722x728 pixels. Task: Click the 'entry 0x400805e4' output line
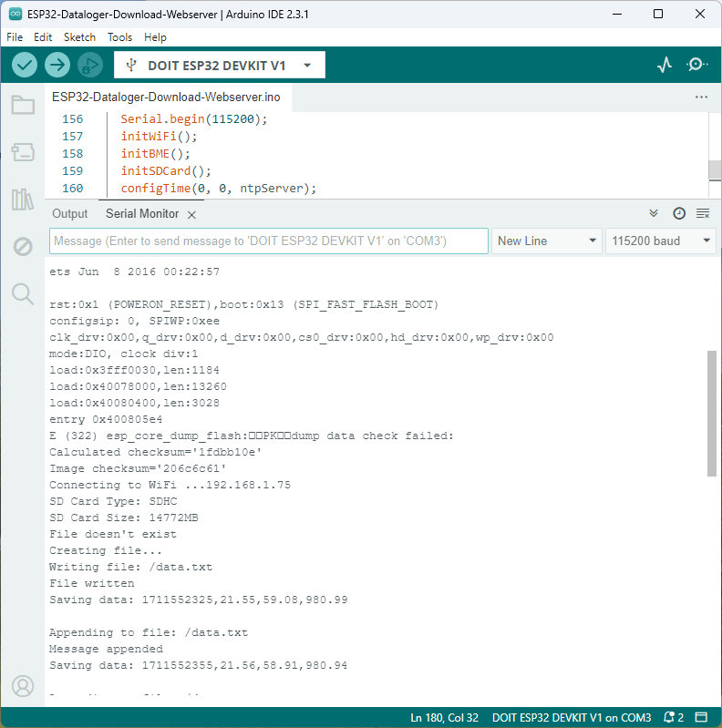[106, 419]
